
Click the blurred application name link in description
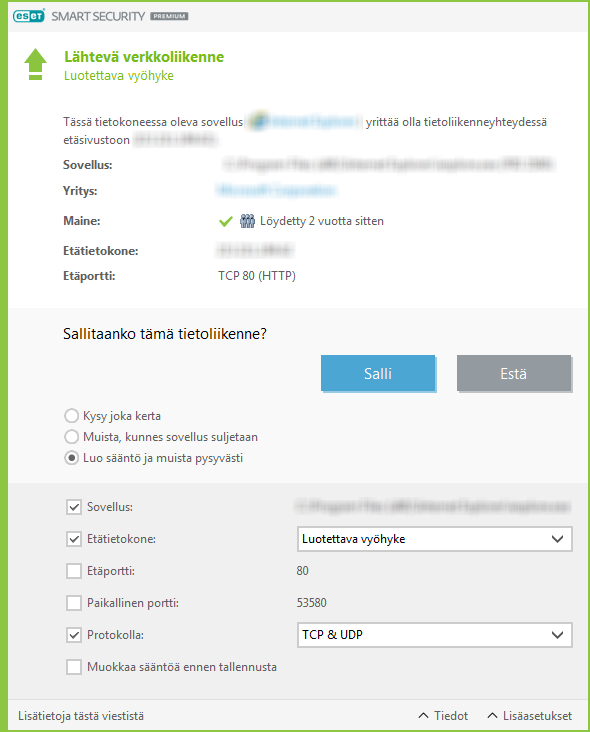[x=314, y=121]
